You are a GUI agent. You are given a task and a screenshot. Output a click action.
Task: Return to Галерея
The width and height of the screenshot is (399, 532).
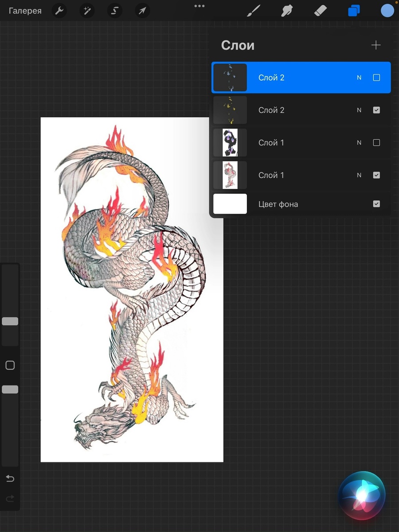(x=25, y=11)
